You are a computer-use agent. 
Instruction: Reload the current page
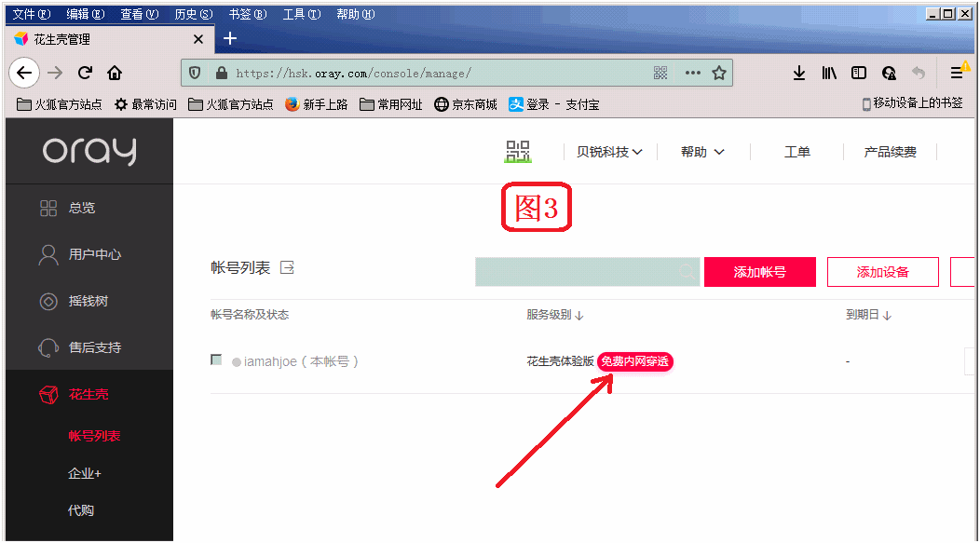tap(85, 73)
